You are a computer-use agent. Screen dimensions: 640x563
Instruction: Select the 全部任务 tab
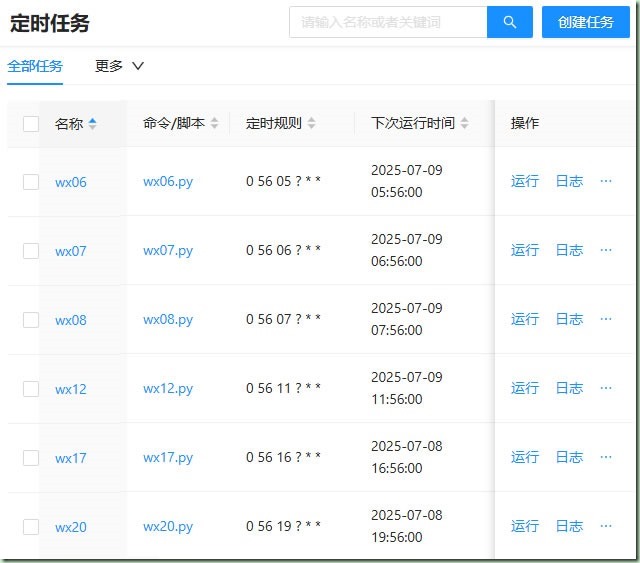pyautogui.click(x=35, y=66)
